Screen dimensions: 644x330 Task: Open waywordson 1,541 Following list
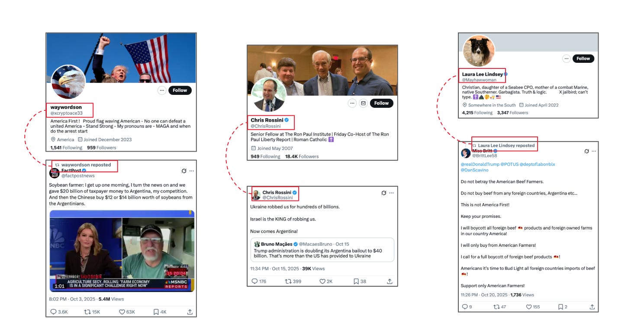(66, 148)
